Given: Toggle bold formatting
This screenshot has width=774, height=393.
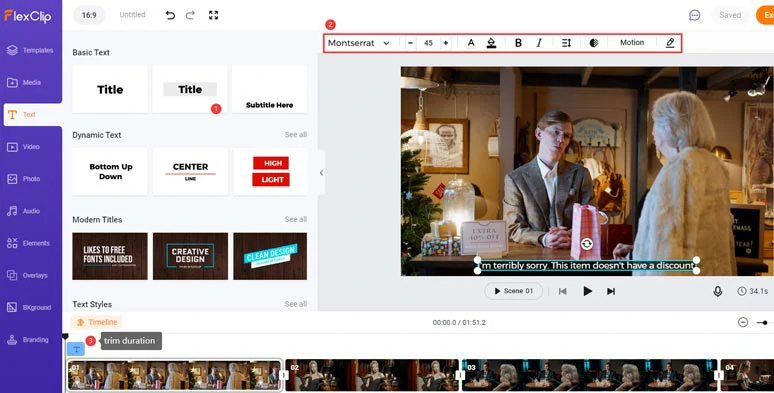Looking at the screenshot, I should [x=518, y=43].
